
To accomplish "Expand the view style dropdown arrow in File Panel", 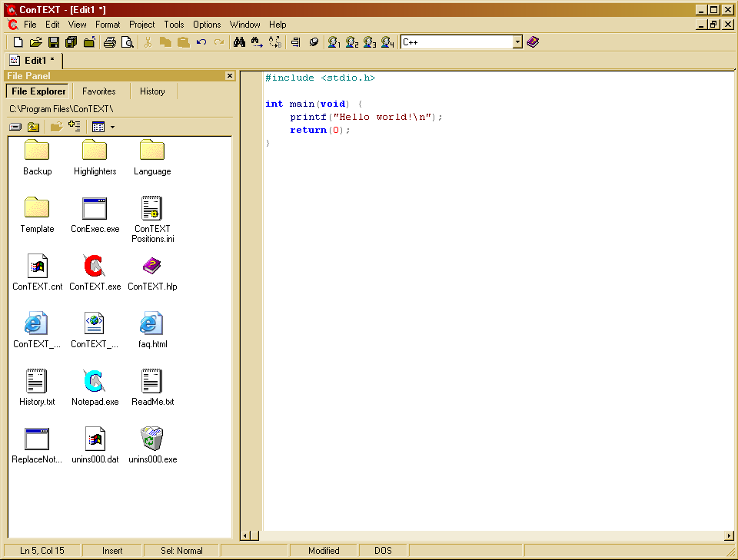I will (x=112, y=127).
